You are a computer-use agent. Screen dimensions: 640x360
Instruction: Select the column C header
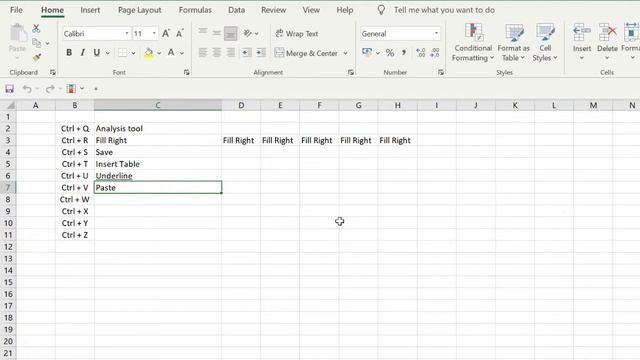pos(158,105)
